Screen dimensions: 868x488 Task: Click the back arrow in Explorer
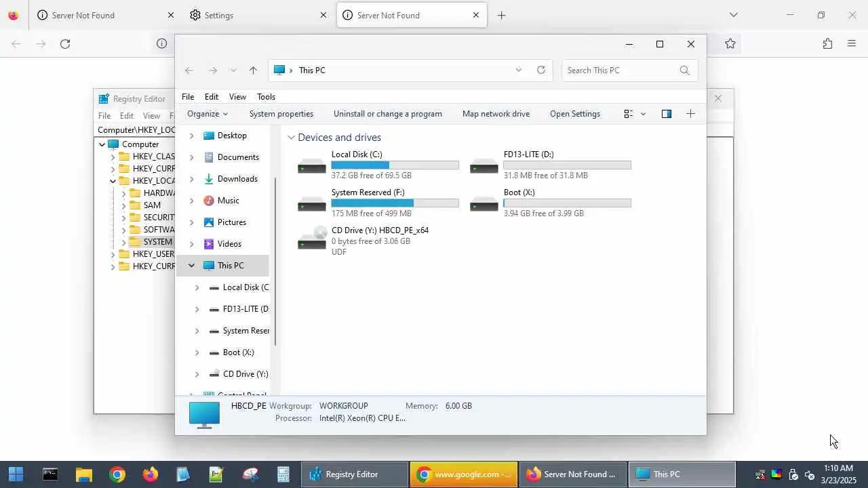(189, 70)
